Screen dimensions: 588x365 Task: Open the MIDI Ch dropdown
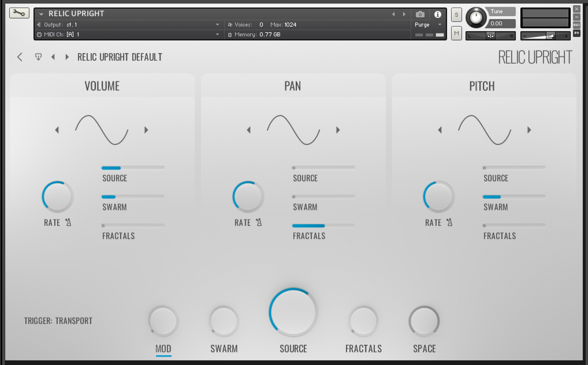tap(129, 35)
